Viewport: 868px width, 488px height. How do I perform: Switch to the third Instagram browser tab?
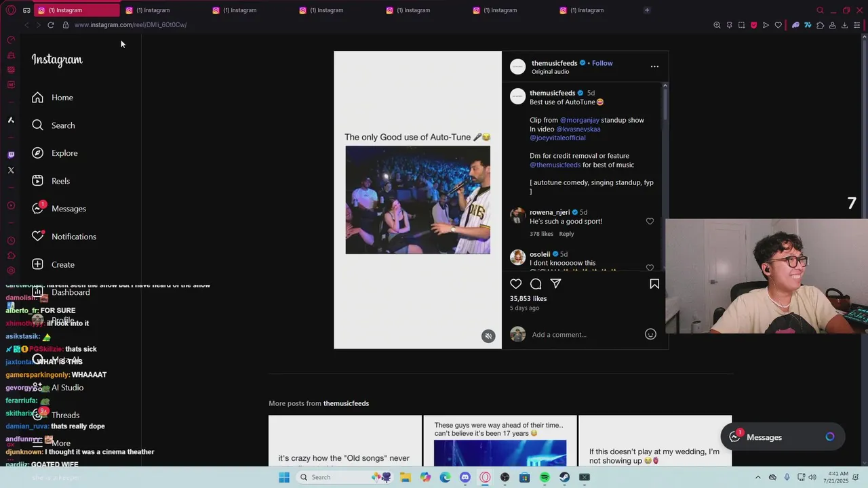[x=250, y=10]
